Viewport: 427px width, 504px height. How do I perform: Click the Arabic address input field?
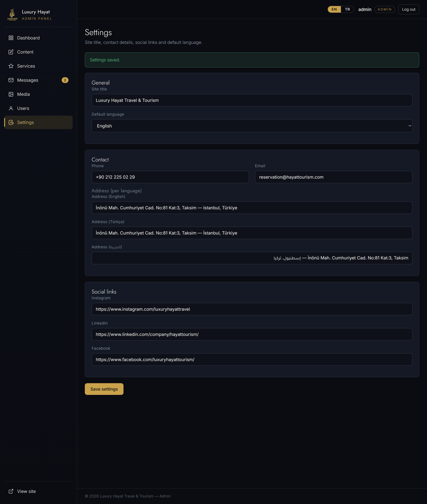click(252, 258)
